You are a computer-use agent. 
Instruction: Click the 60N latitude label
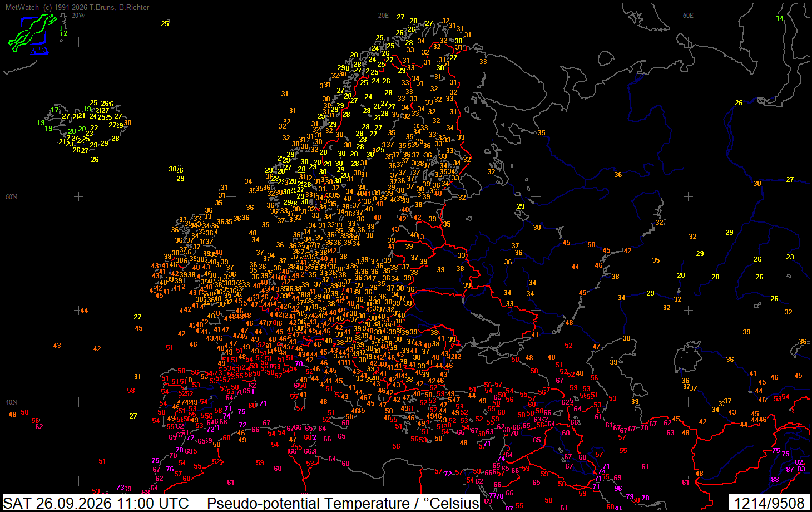click(x=11, y=196)
